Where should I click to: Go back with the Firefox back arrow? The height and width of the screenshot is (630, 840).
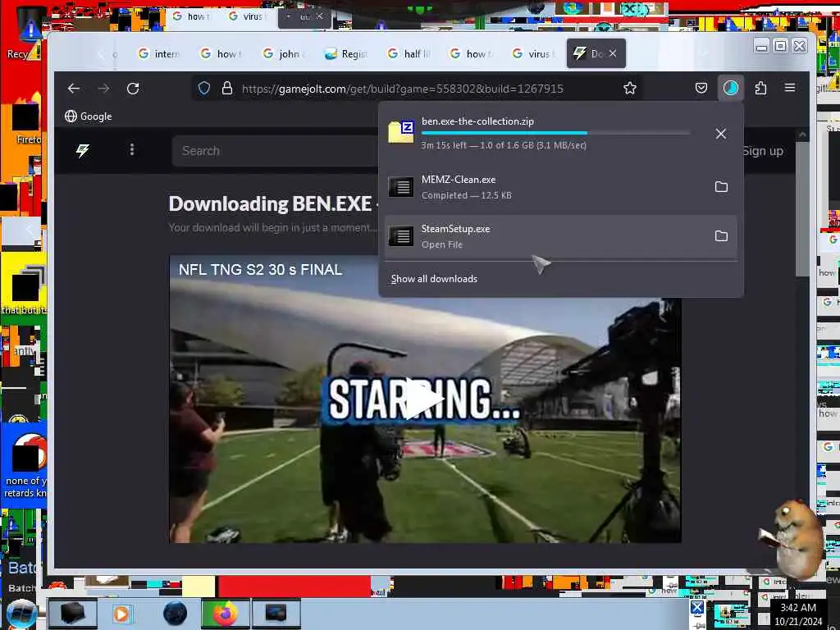coord(74,89)
